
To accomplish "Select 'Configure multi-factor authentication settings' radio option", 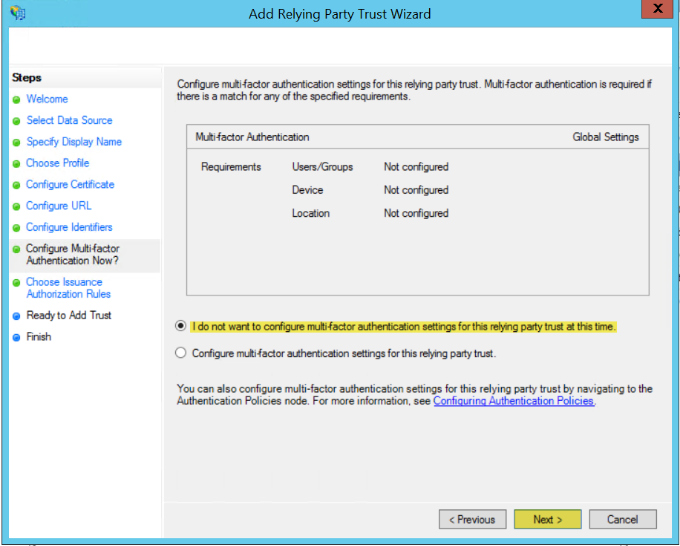I will pos(181,353).
